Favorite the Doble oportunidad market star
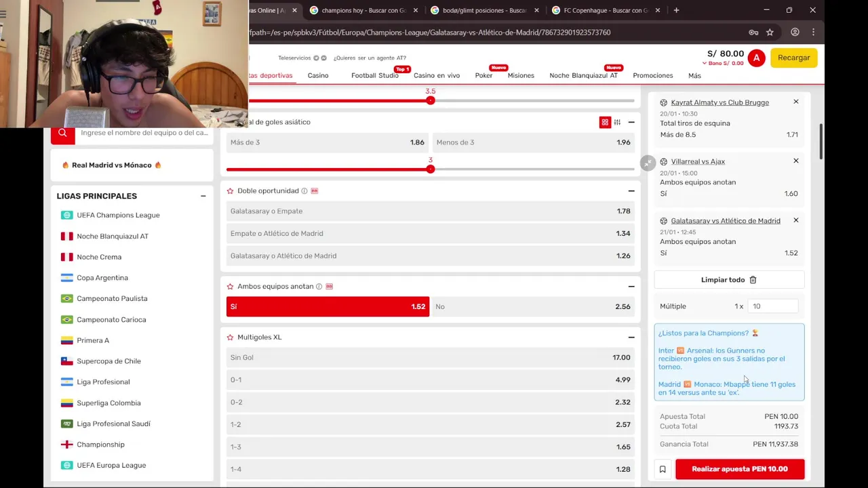This screenshot has height=488, width=868. 231,191
